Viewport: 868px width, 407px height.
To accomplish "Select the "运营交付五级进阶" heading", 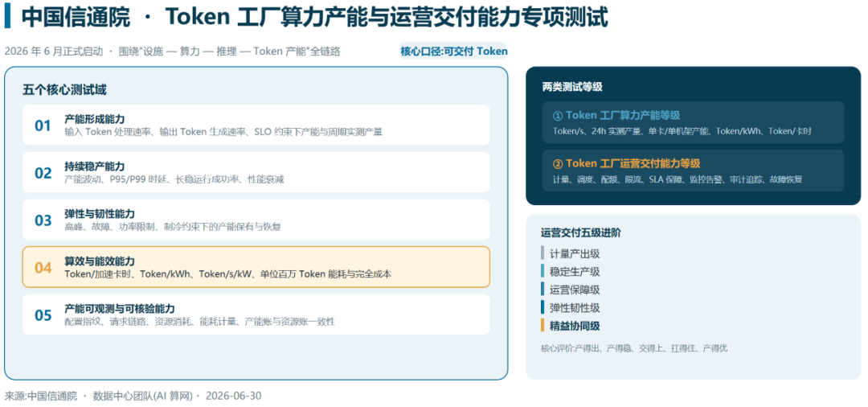I will click(x=581, y=233).
